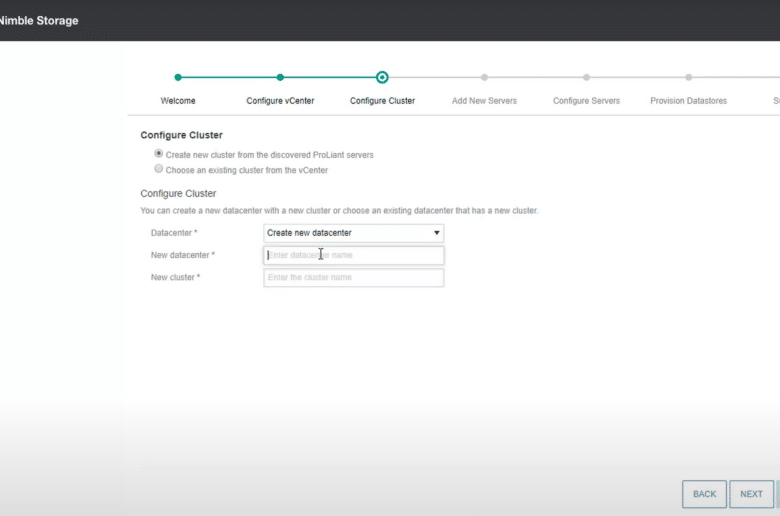Click the Configure Servers progress dot
This screenshot has height=516, width=780.
tap(586, 77)
